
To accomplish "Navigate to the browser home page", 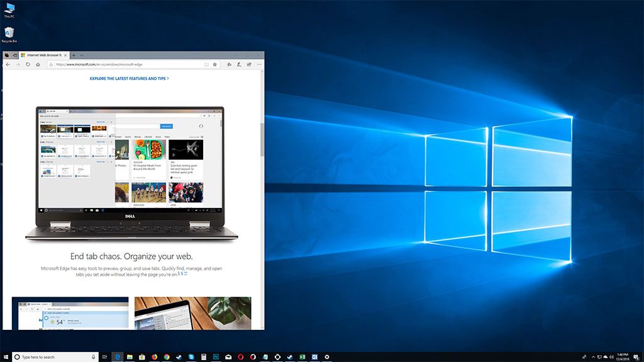I will point(36,63).
